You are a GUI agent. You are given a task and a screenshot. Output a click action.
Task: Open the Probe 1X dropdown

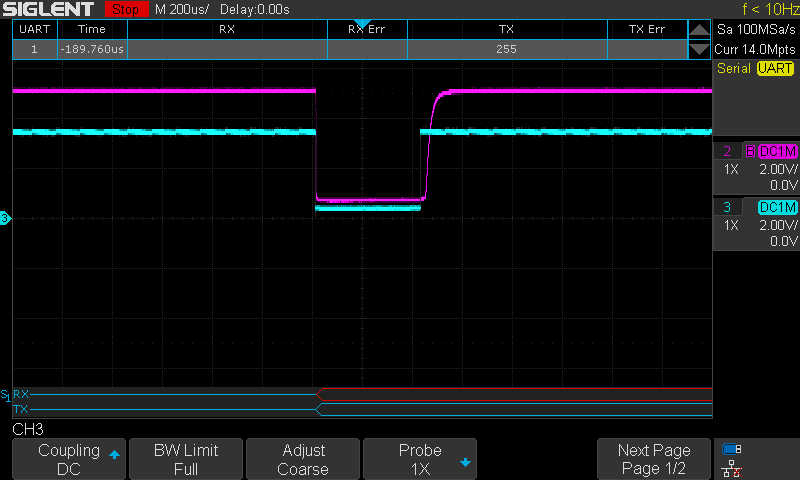(420, 459)
